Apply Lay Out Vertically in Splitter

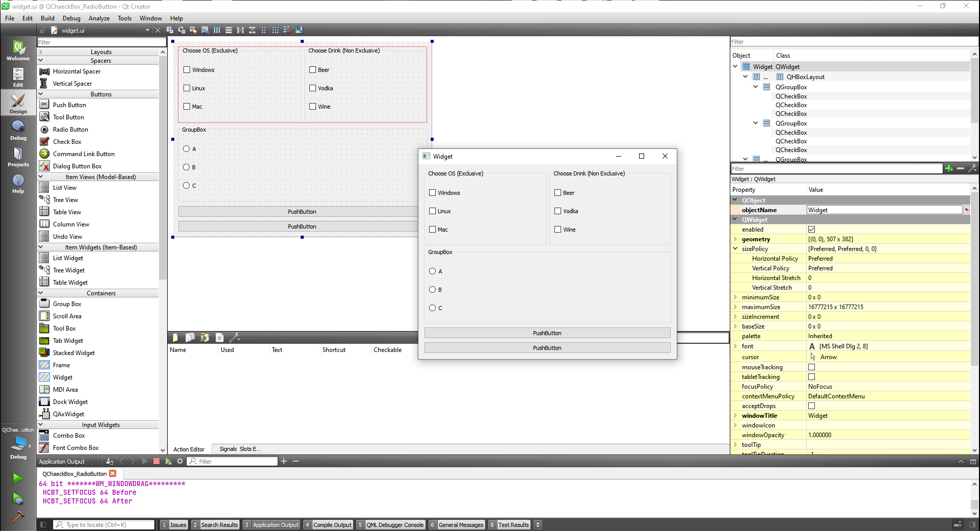click(x=252, y=30)
